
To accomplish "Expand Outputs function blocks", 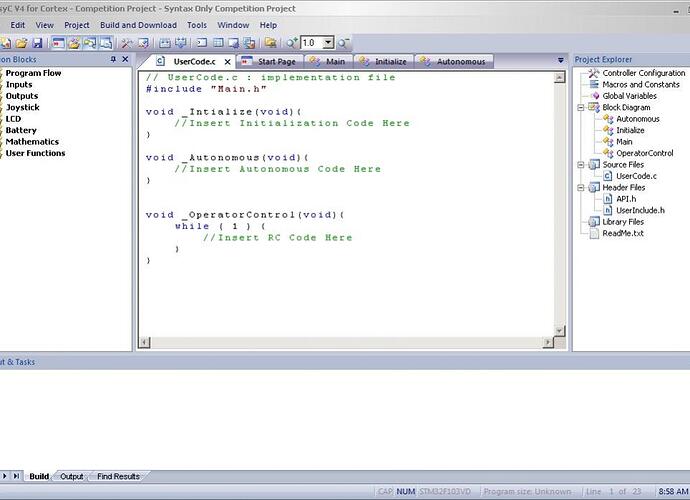I will pos(22,96).
